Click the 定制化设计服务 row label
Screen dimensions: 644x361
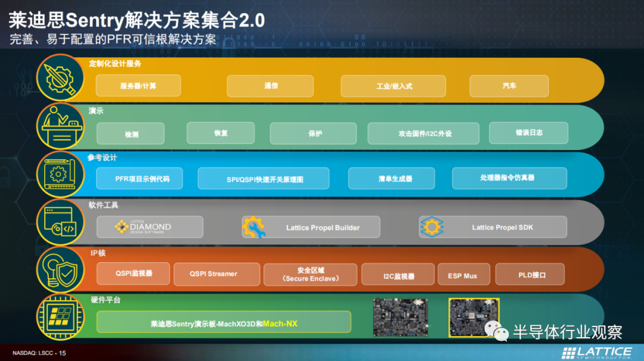115,64
